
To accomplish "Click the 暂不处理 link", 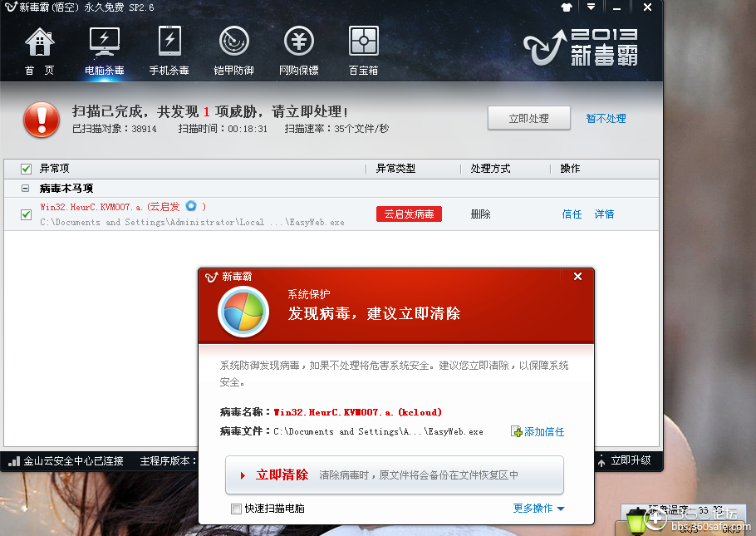I will [606, 119].
